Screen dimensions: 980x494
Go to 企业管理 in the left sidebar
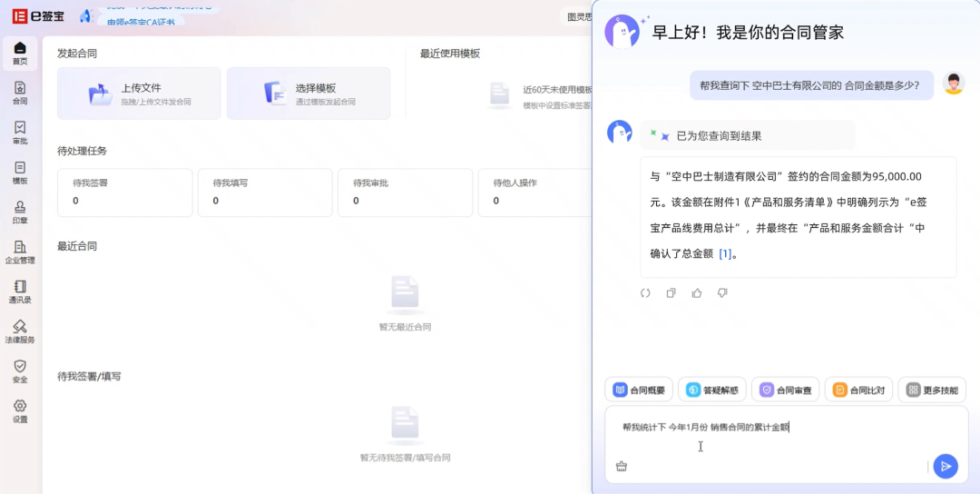click(20, 252)
